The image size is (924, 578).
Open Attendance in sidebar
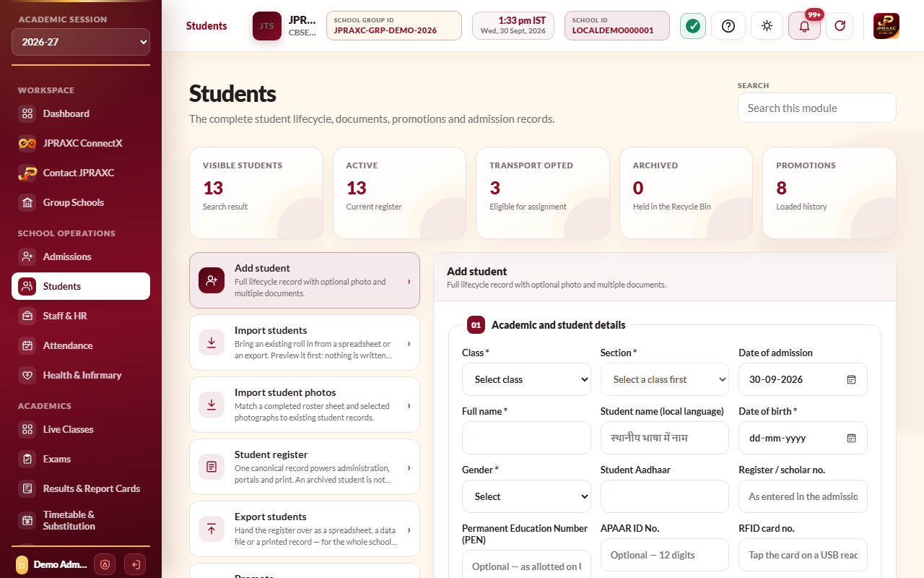tap(81, 345)
